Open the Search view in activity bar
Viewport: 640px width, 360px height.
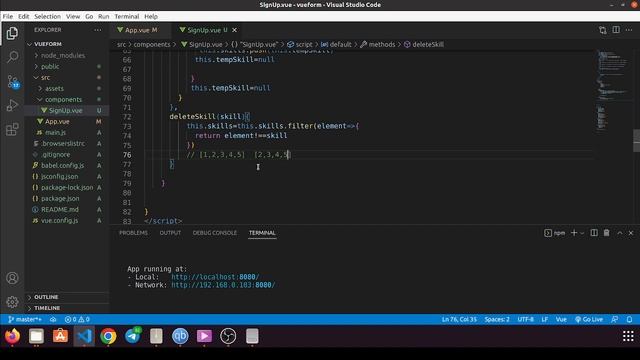pyautogui.click(x=12, y=57)
